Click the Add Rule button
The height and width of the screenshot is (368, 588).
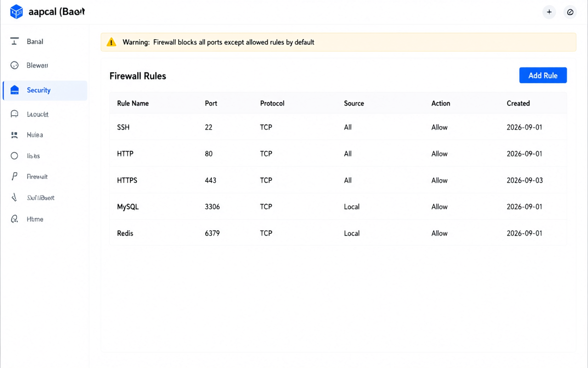tap(543, 75)
